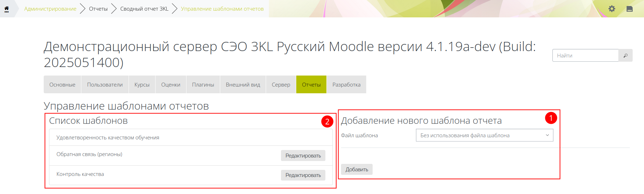This screenshot has width=644, height=194.
Task: Expand the Файл шаблона dropdown
Action: pyautogui.click(x=484, y=135)
